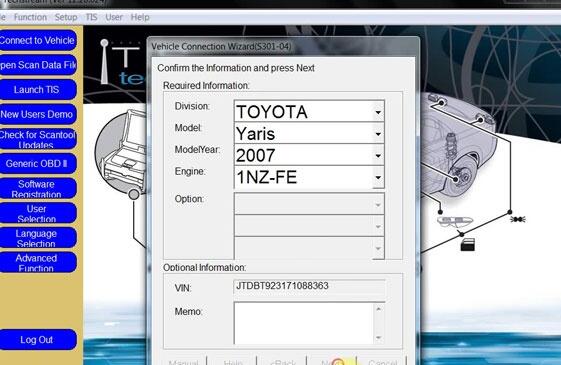561x365 pixels.
Task: Click the VIN field JTDBT923171088363
Action: point(309,287)
